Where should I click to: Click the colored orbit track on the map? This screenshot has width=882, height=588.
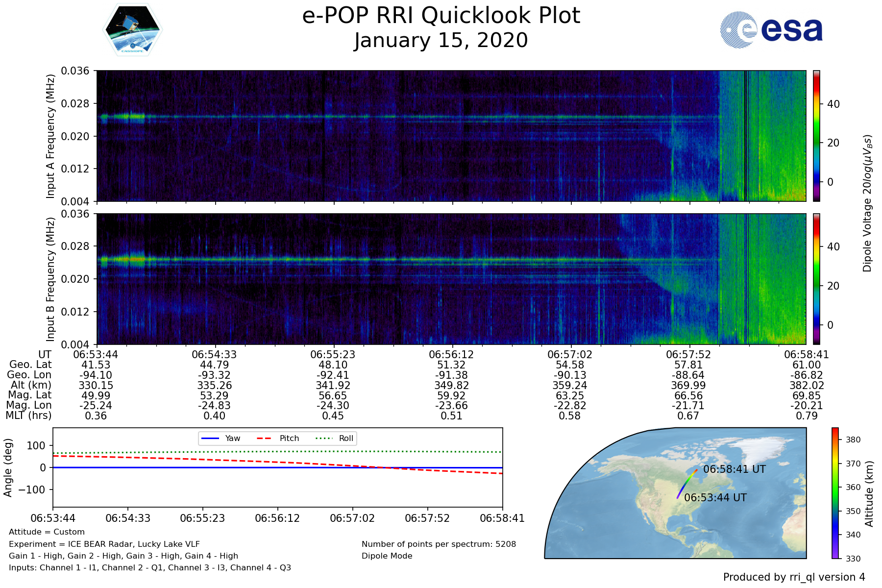point(686,484)
